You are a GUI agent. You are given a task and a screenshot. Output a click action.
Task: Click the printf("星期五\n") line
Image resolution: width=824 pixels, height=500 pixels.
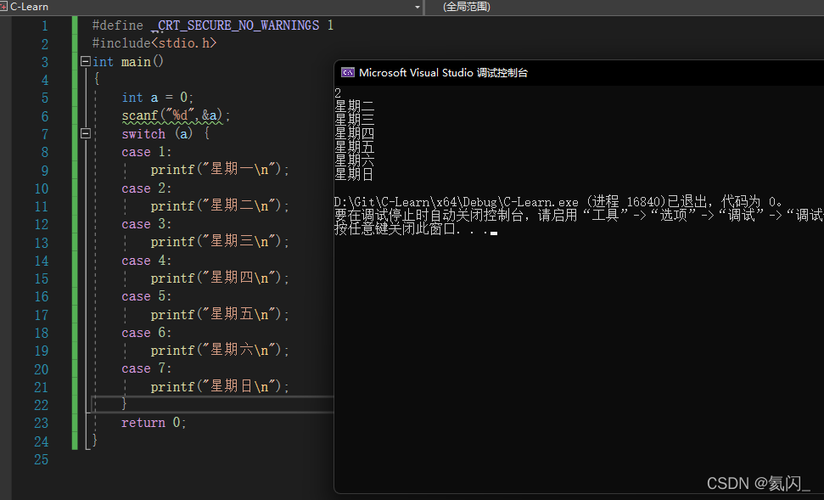click(220, 314)
